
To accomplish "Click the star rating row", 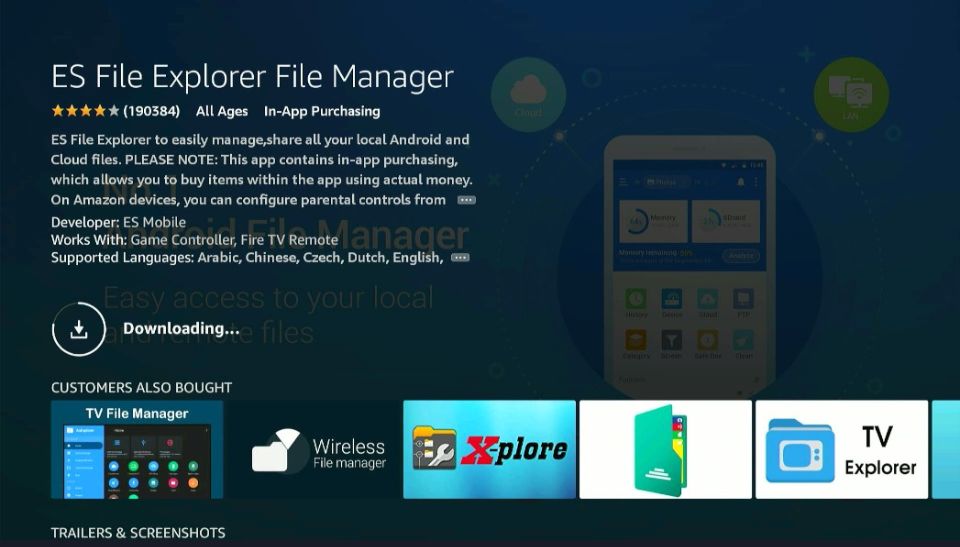I will click(85, 111).
